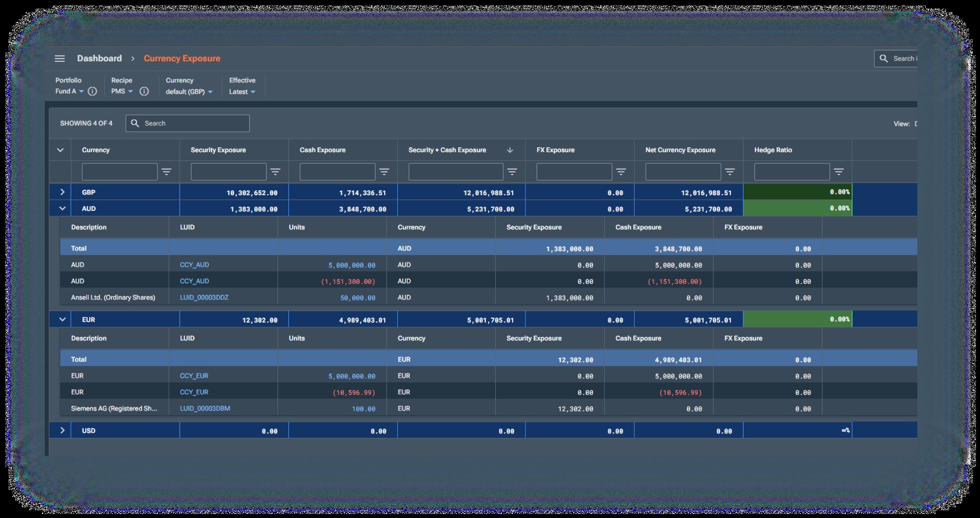Go to Dashboard breadcrumb
Viewport: 980px width, 518px height.
[99, 59]
